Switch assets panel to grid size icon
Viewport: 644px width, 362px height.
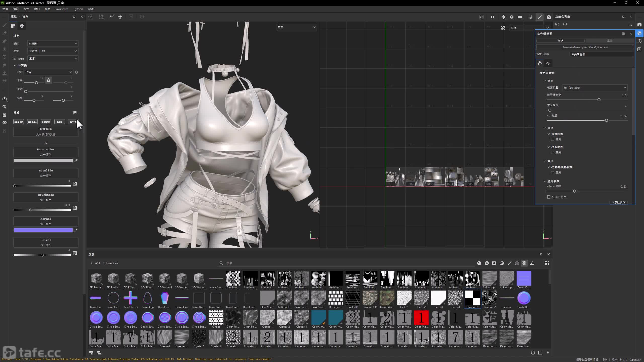[x=547, y=263]
